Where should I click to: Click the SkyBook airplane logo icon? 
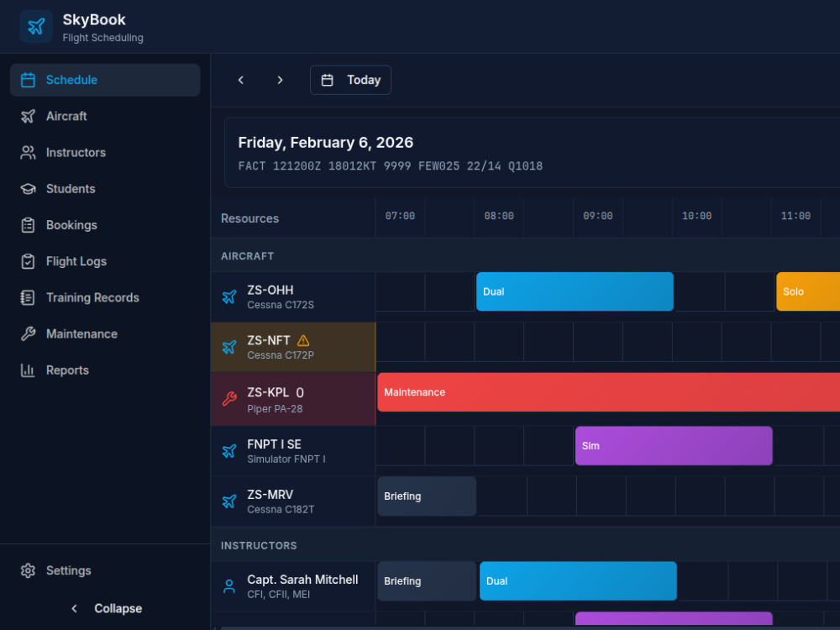36,26
